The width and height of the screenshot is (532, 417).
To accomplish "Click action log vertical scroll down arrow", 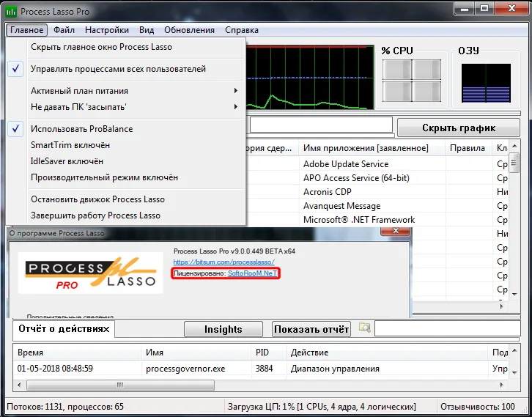I will point(514,372).
